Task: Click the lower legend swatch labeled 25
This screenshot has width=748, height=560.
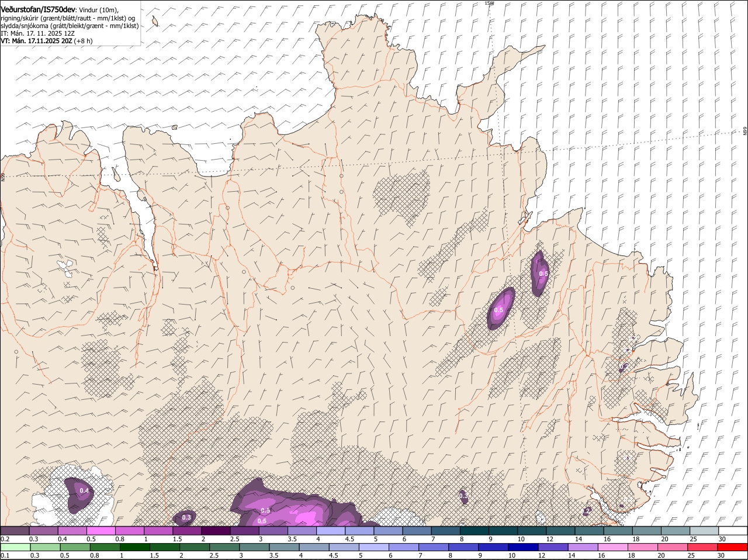Action: 702,547
